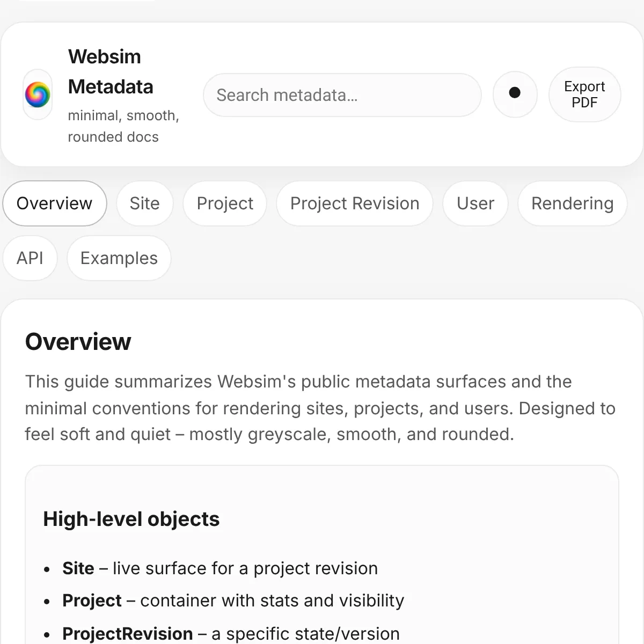
Task: Click the Websim Metadata title
Action: point(111,72)
